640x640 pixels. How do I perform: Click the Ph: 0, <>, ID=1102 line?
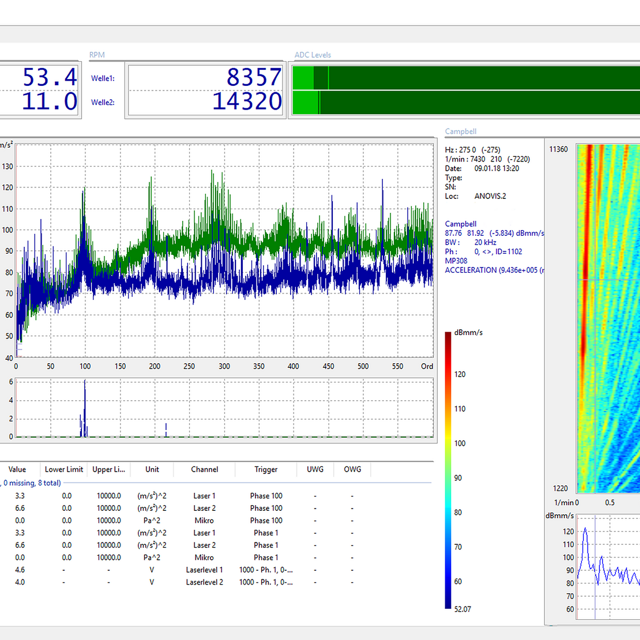coord(483,252)
